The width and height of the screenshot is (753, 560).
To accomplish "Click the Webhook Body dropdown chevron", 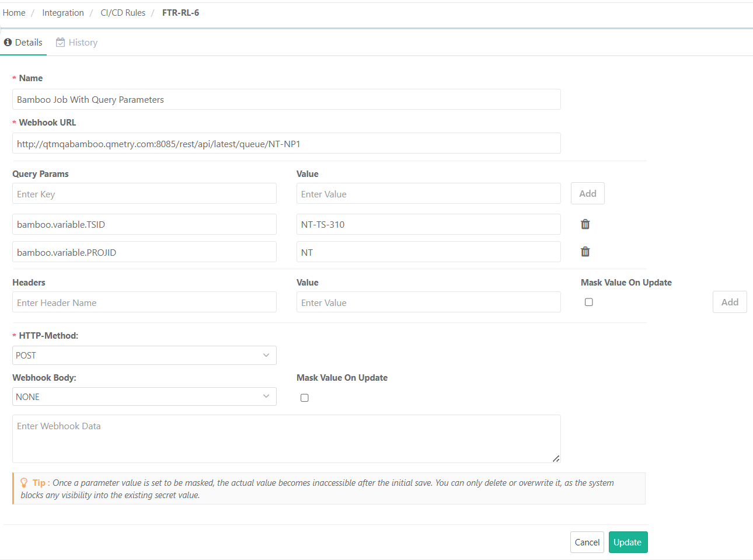I will [x=266, y=396].
